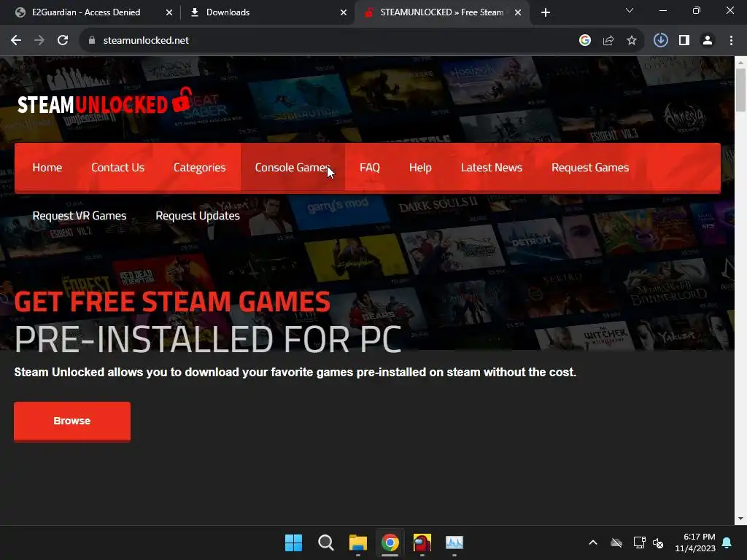The image size is (747, 560).
Task: Open the Chrome profile icon
Action: (x=708, y=41)
